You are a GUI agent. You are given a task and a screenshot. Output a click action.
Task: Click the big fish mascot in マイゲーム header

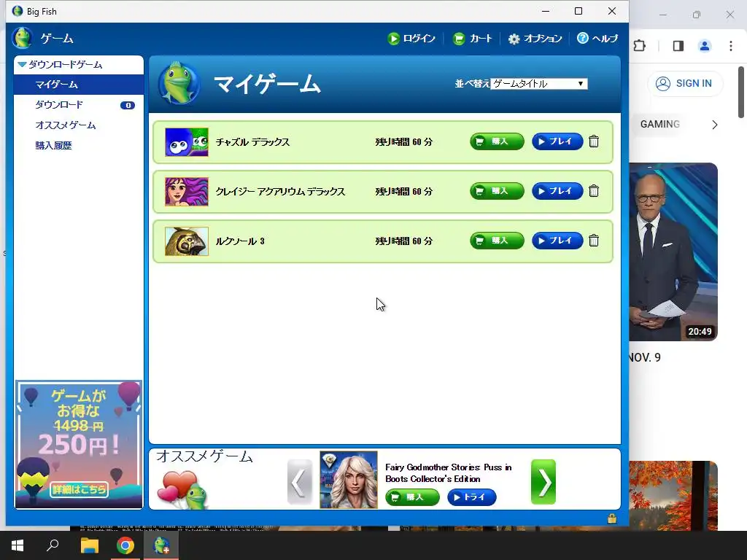(179, 83)
